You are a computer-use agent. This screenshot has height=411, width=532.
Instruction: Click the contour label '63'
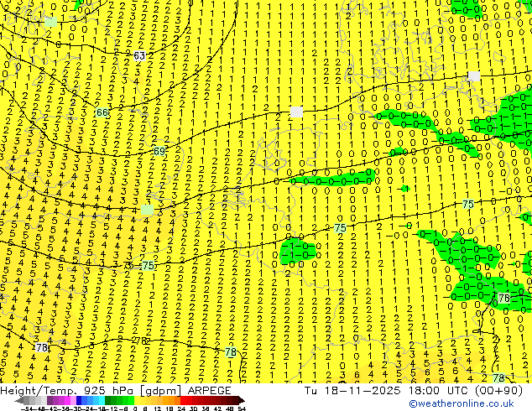pos(139,55)
